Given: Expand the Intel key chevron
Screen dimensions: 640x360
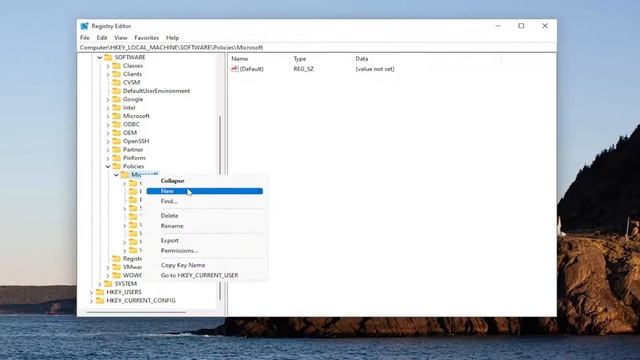Looking at the screenshot, I should pos(108,108).
